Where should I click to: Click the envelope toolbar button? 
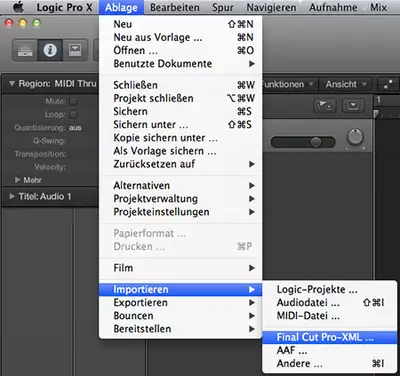(75, 50)
